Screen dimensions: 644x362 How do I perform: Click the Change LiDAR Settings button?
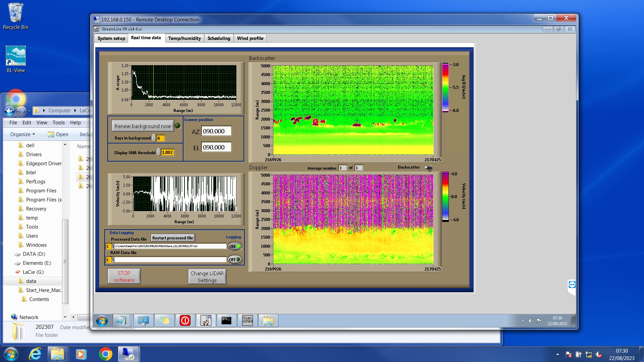point(207,277)
